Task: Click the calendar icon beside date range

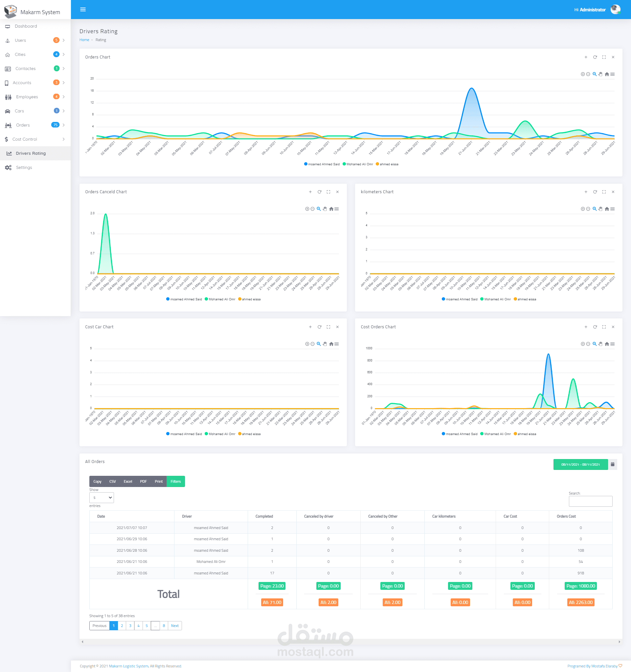Action: pyautogui.click(x=612, y=464)
